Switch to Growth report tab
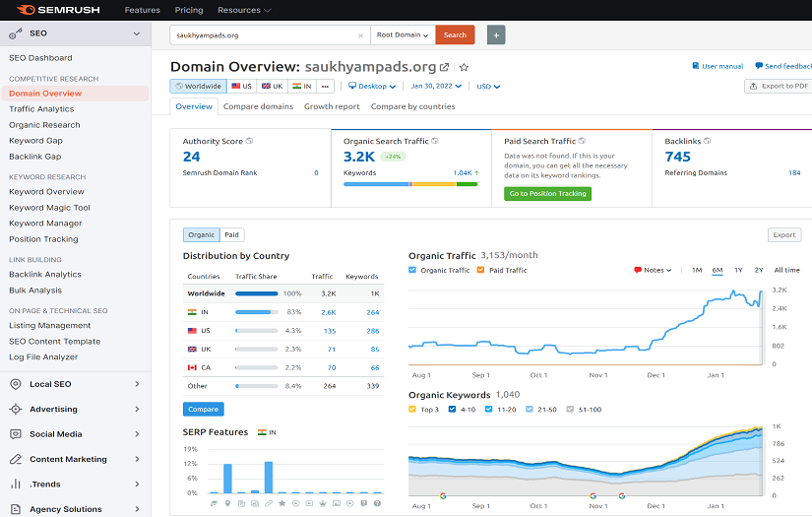 tap(332, 106)
